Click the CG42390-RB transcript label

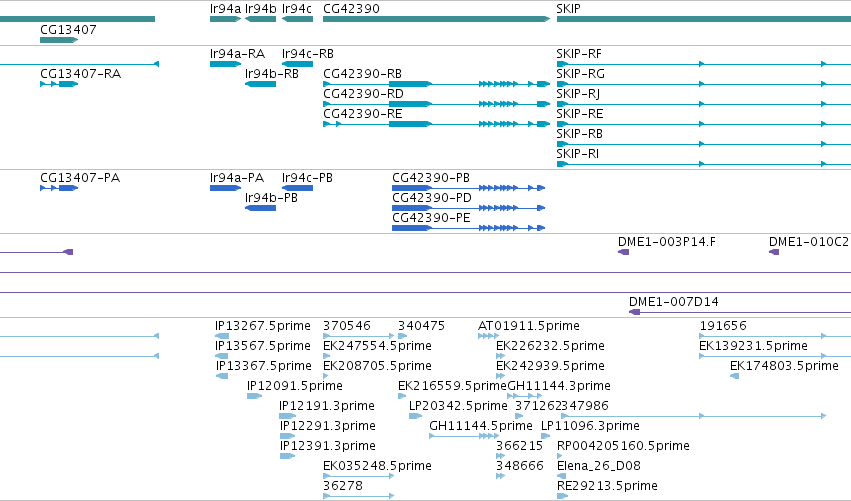click(x=363, y=74)
